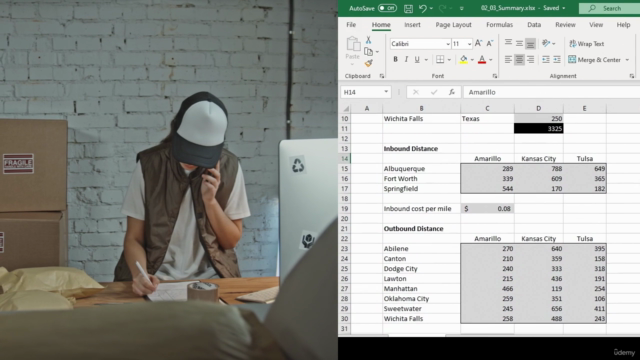Click the Align Left icon
The image size is (640, 360).
508,60
